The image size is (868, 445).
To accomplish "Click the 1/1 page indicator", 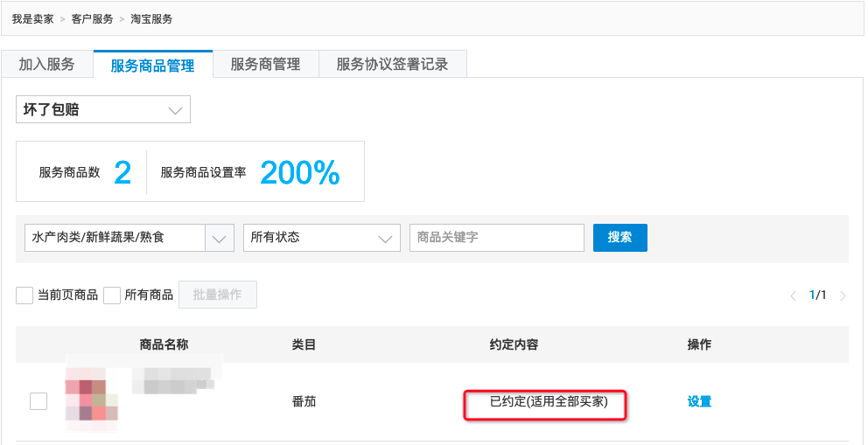I will tap(817, 296).
